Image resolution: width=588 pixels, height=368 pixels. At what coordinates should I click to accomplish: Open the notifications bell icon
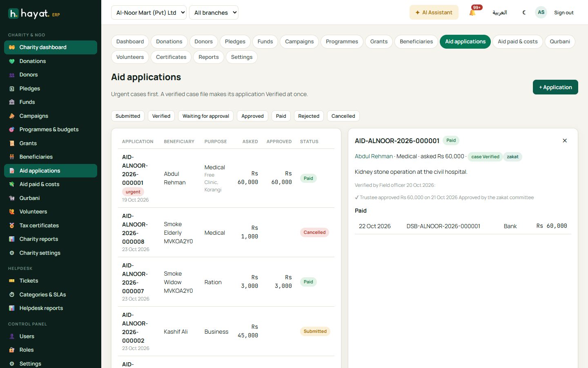click(x=472, y=13)
